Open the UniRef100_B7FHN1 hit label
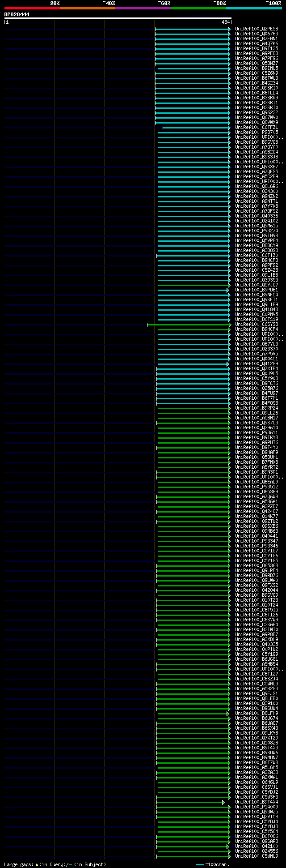Viewport: 286px width, 868px height. pyautogui.click(x=257, y=39)
